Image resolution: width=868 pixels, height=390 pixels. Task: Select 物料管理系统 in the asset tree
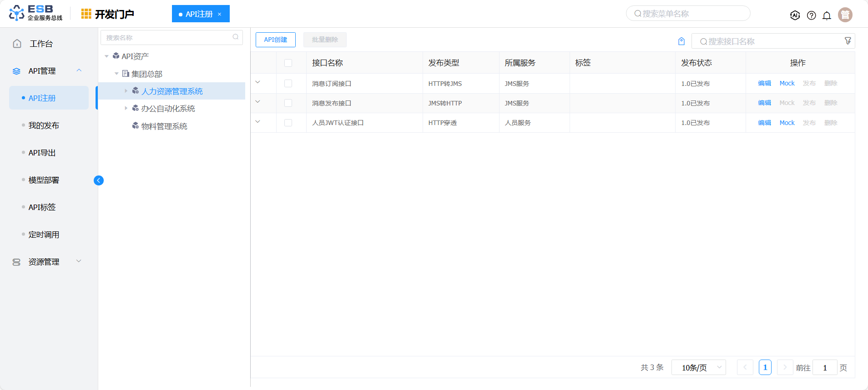click(x=164, y=126)
